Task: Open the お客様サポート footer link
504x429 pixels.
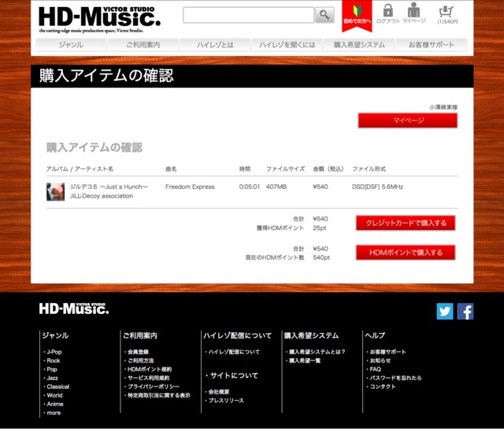Action: (388, 352)
